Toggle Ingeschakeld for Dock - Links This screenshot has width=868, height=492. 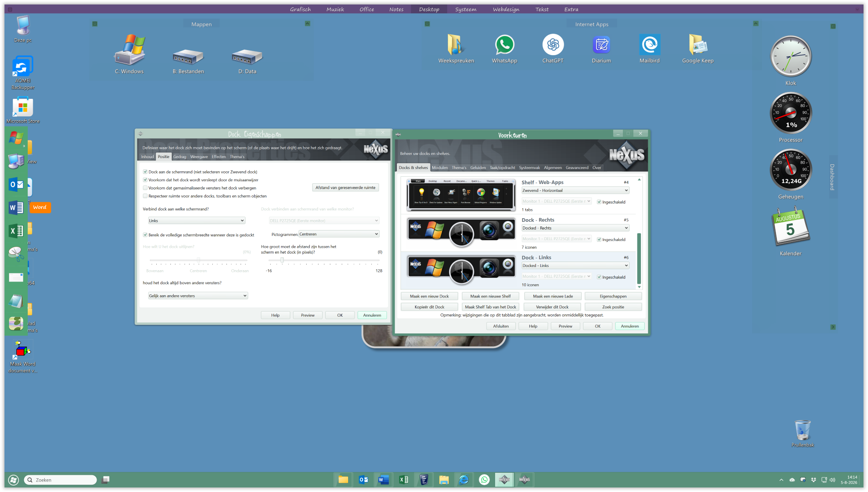point(599,277)
